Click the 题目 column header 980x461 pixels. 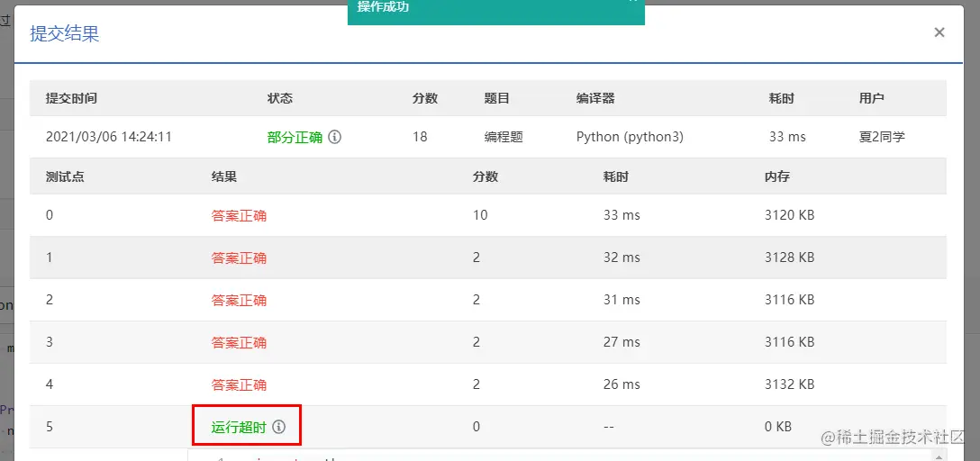497,98
